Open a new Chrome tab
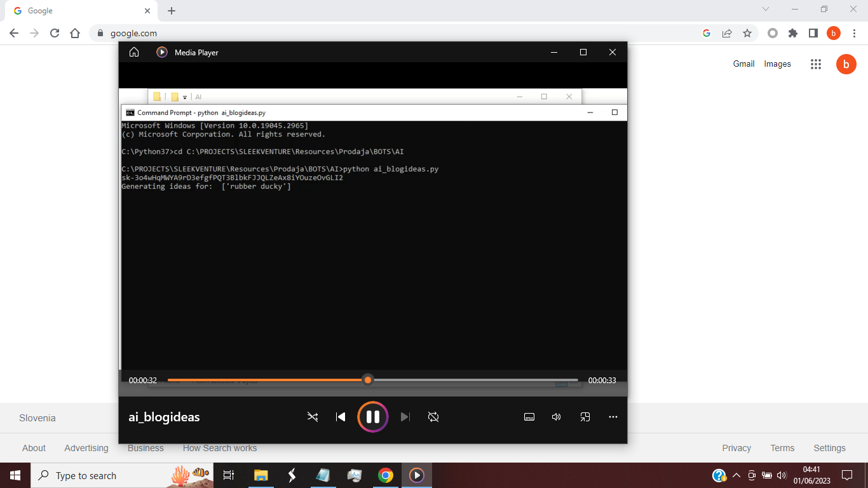Screen dimensions: 868x488 pos(172,11)
